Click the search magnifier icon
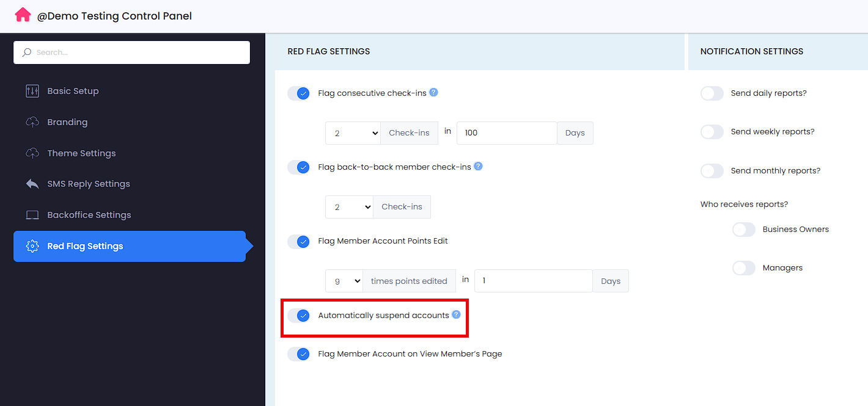The height and width of the screenshot is (406, 868). (26, 53)
